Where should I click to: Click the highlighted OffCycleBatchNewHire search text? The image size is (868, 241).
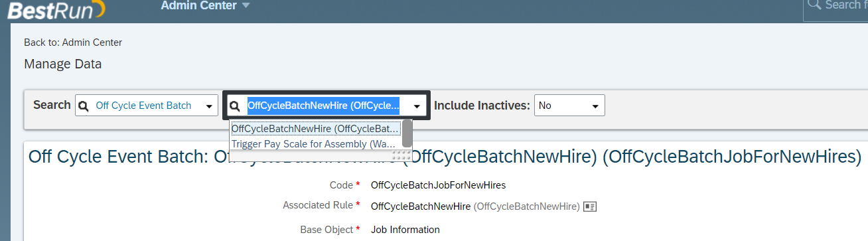[324, 105]
